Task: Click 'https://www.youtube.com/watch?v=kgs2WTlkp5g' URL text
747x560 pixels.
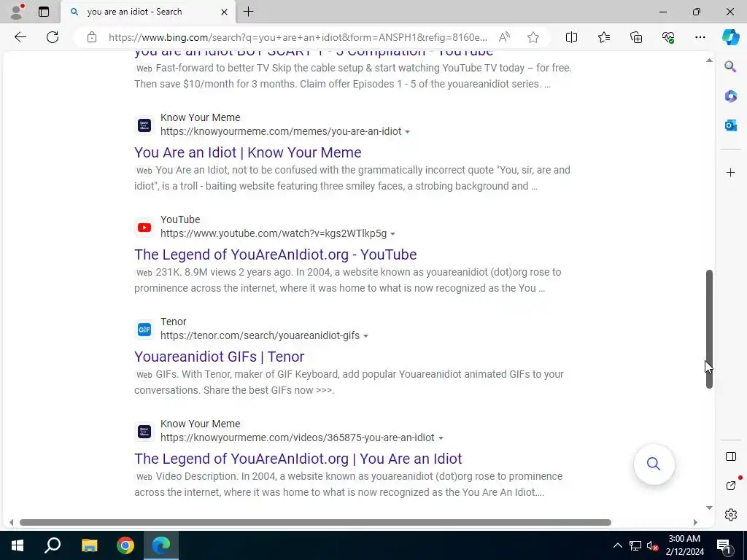Action: click(274, 233)
